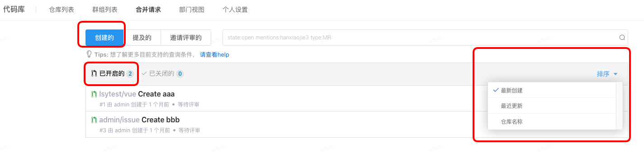This screenshot has width=644, height=164.
Task: Click the merge request icon beside 已开启的
Action: tap(94, 73)
